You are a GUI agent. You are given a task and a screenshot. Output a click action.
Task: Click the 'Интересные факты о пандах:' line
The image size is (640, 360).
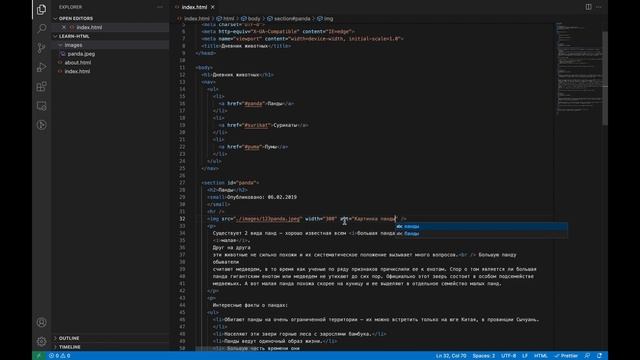(250, 305)
